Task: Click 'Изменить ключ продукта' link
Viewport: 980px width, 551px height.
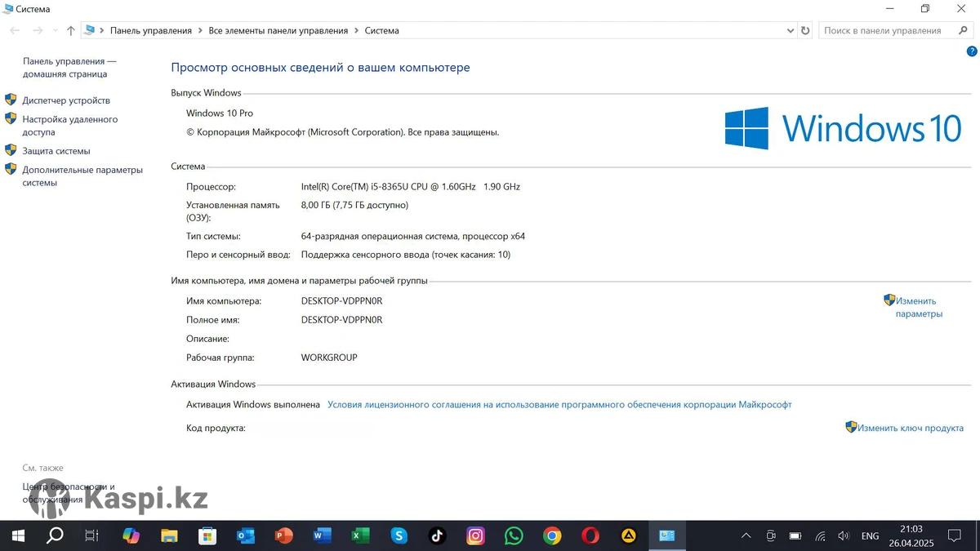Action: tap(910, 428)
